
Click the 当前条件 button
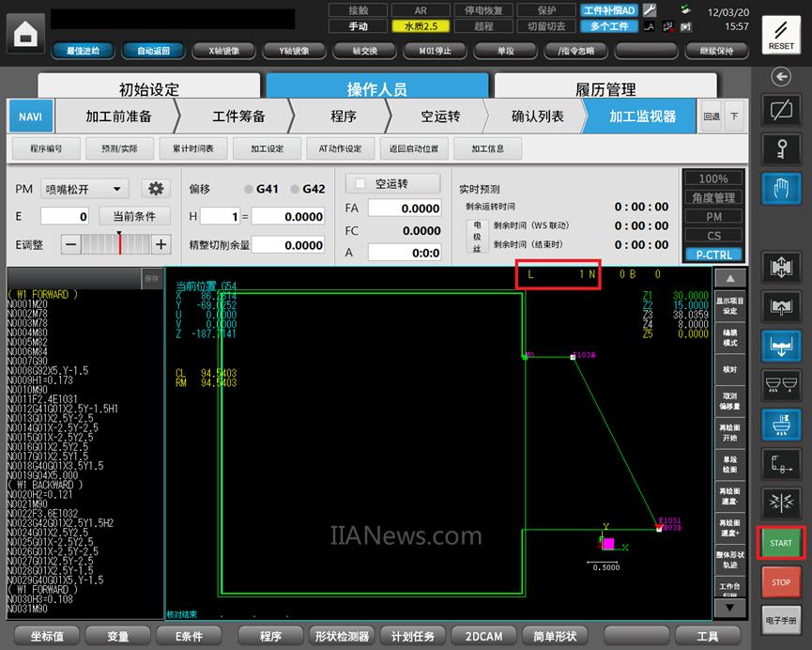tap(135, 216)
